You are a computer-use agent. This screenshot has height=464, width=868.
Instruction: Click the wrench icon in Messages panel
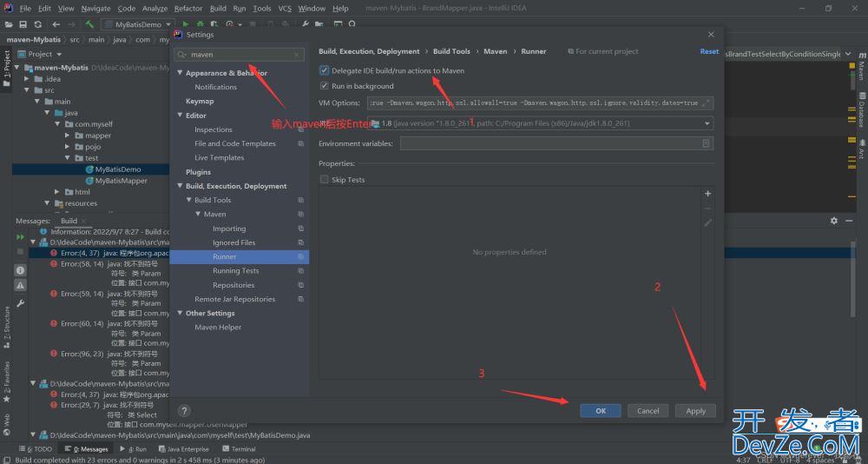coord(21,303)
